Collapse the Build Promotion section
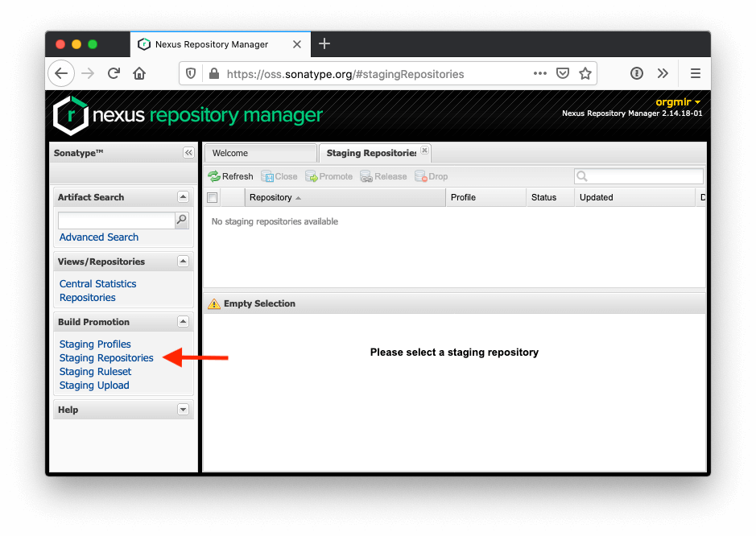Screen dimensions: 756x536 click(183, 321)
